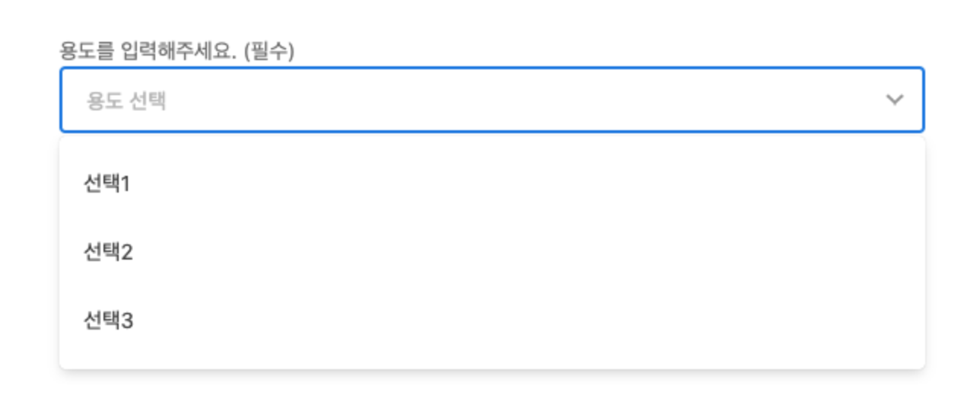Image resolution: width=980 pixels, height=408 pixels.
Task: Select 선택1 from the dropdown list
Action: (x=492, y=184)
